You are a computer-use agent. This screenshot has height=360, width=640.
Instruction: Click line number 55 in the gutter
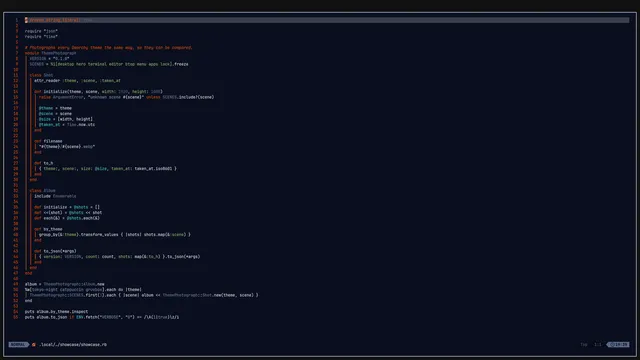click(16, 317)
